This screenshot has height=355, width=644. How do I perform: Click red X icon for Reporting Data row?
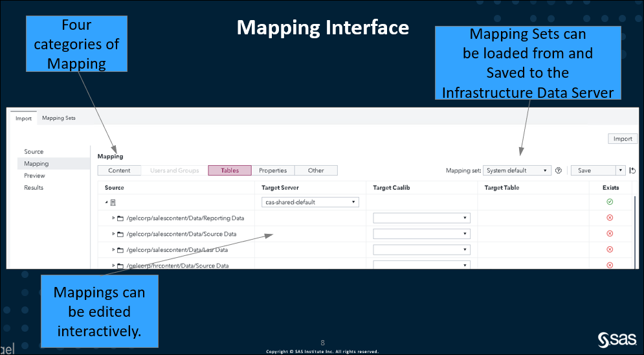coord(610,218)
